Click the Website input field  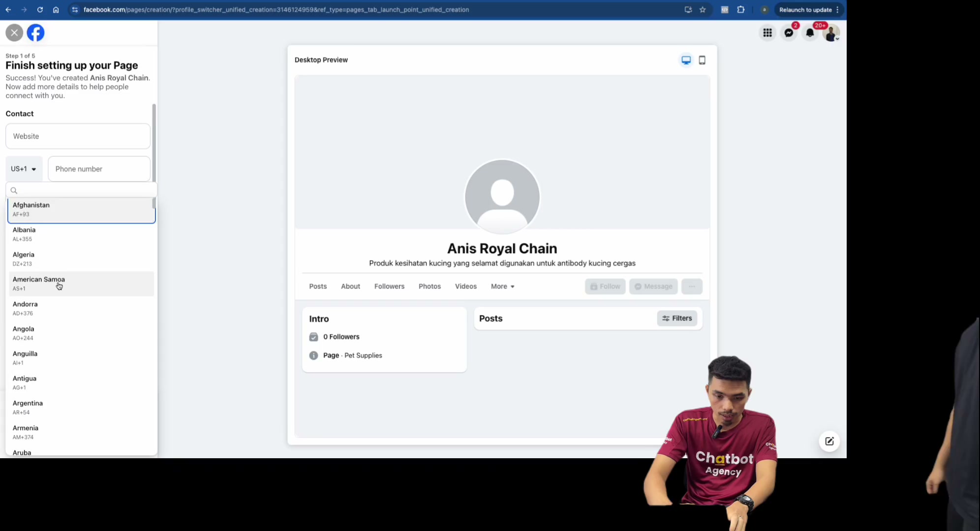pyautogui.click(x=78, y=136)
